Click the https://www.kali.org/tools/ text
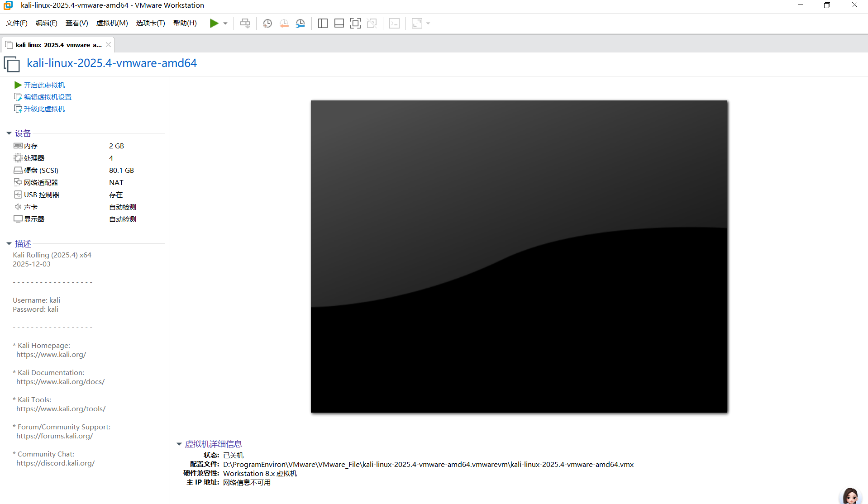The height and width of the screenshot is (504, 868). coord(61,409)
